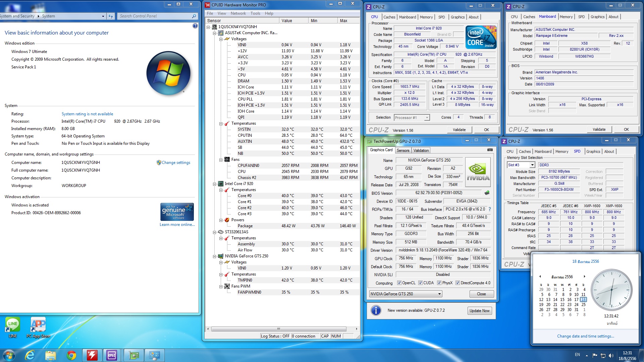Switch to the GPU-Z Sensors tab

pos(403,150)
